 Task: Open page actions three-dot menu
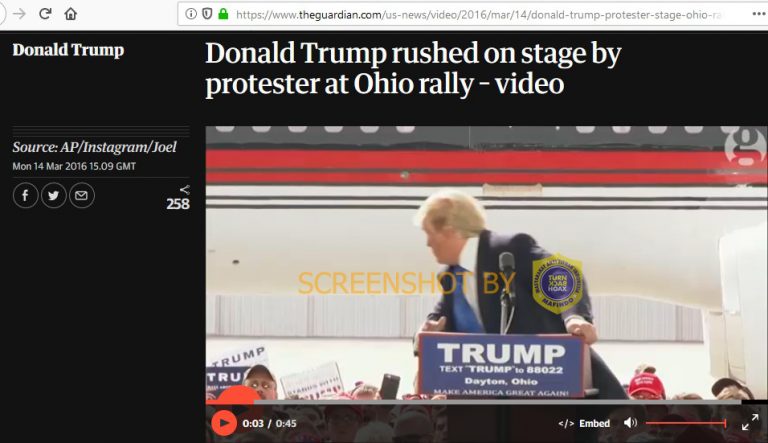click(x=759, y=14)
